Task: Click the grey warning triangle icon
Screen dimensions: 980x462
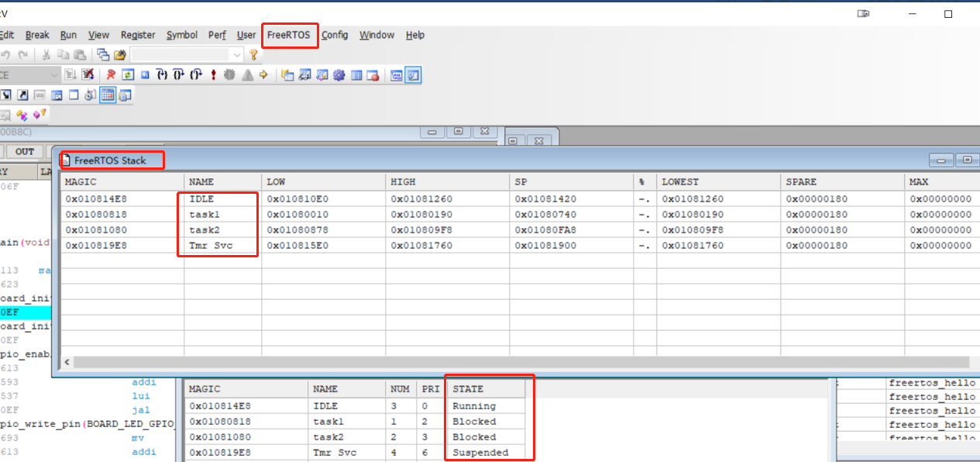Action: point(247,75)
